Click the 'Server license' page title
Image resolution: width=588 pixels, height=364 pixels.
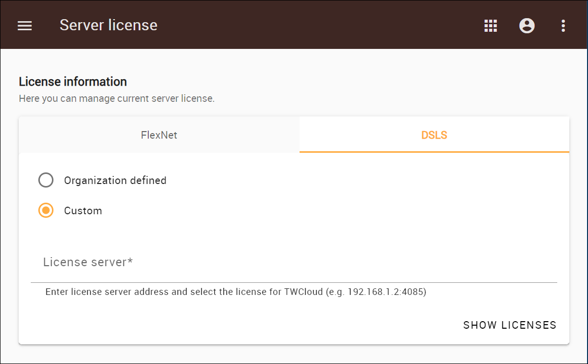coord(108,25)
